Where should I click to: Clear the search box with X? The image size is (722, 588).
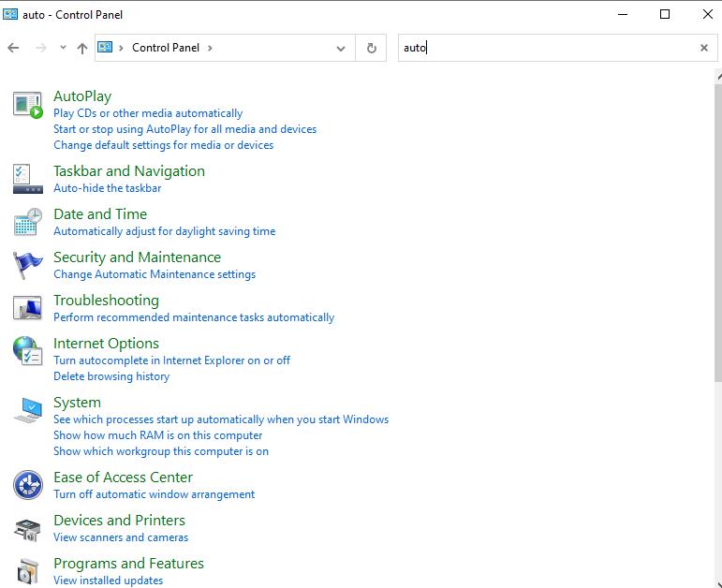[x=704, y=48]
